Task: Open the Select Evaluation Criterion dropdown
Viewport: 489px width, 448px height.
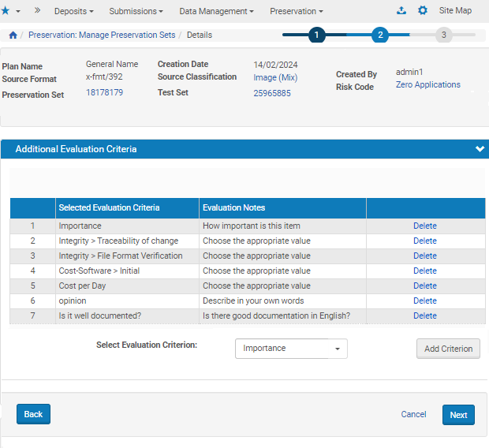Action: pyautogui.click(x=291, y=349)
